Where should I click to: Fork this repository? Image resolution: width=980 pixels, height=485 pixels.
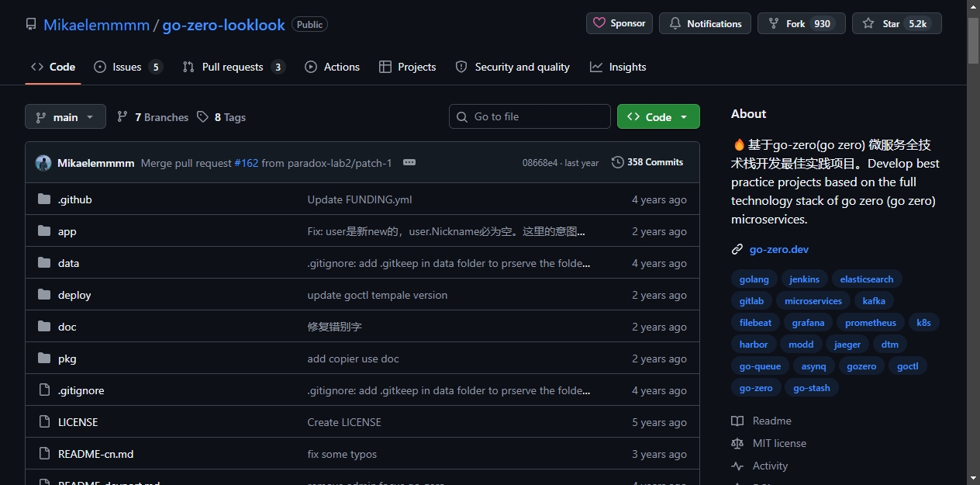[x=802, y=23]
